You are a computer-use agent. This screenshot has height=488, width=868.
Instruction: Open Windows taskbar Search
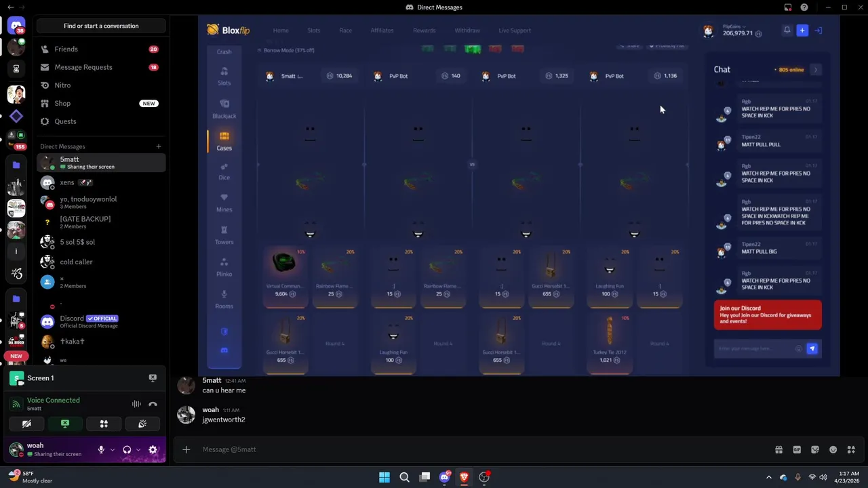[404, 477]
